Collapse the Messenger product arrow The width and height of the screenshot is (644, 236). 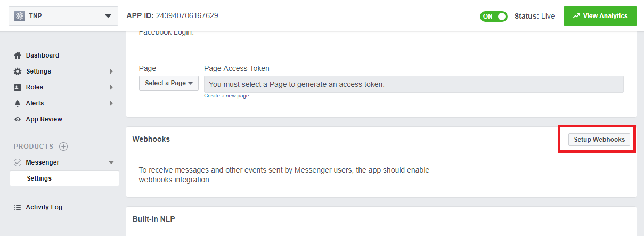[111, 162]
